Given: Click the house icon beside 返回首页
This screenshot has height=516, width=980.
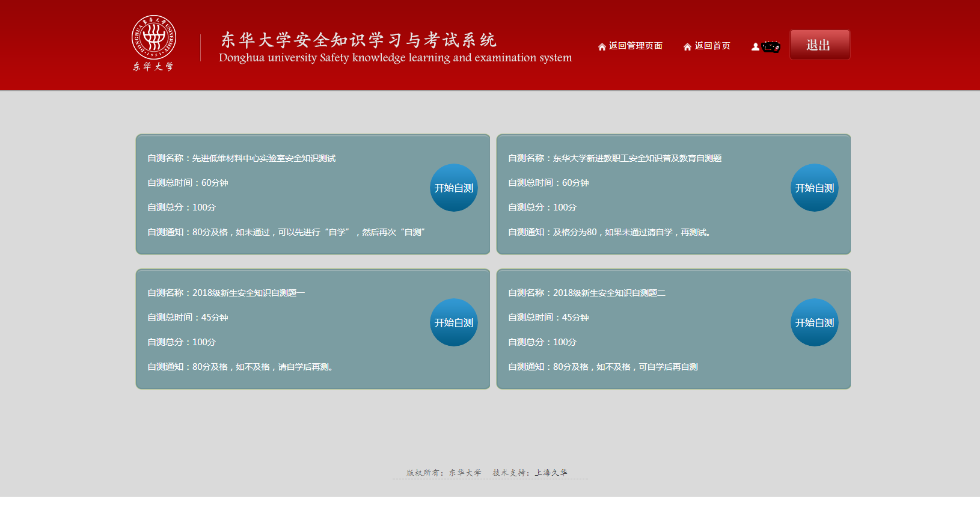Looking at the screenshot, I should tap(687, 47).
